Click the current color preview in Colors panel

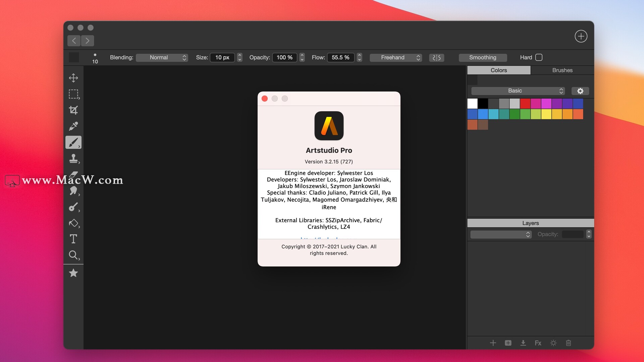tap(472, 80)
